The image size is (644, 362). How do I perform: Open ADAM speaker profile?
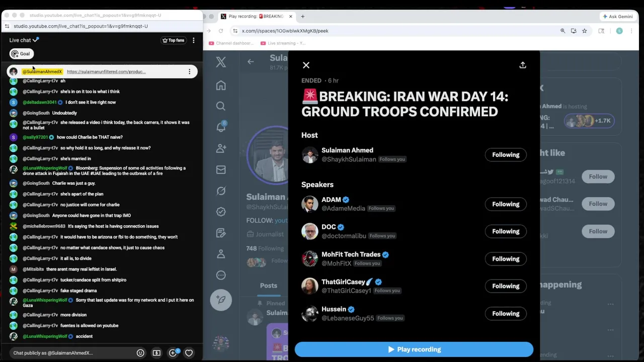(x=331, y=200)
